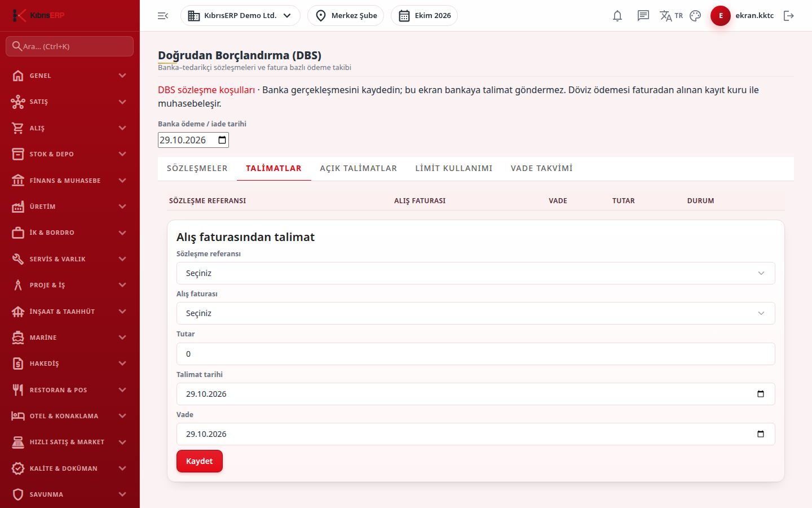Click the MARİNE boat icon
This screenshot has width=812, height=508.
click(x=18, y=338)
